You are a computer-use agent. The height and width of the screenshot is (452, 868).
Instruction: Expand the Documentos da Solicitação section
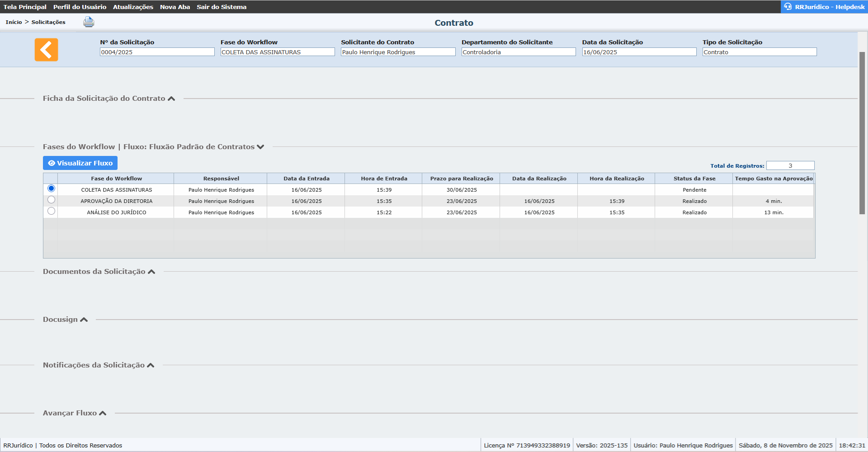point(151,272)
